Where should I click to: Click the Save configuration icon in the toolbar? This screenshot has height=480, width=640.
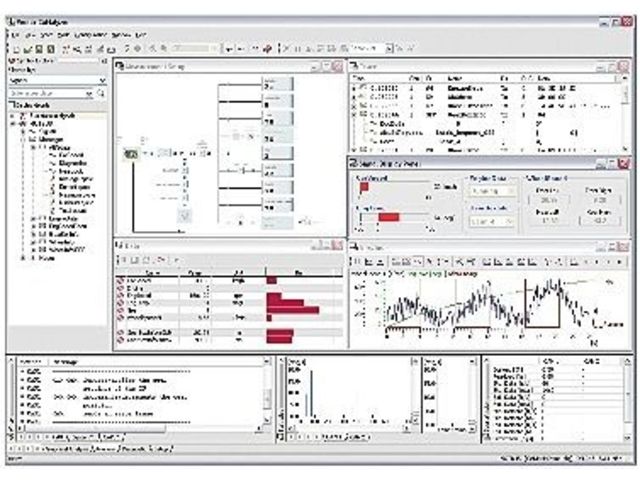pos(36,48)
